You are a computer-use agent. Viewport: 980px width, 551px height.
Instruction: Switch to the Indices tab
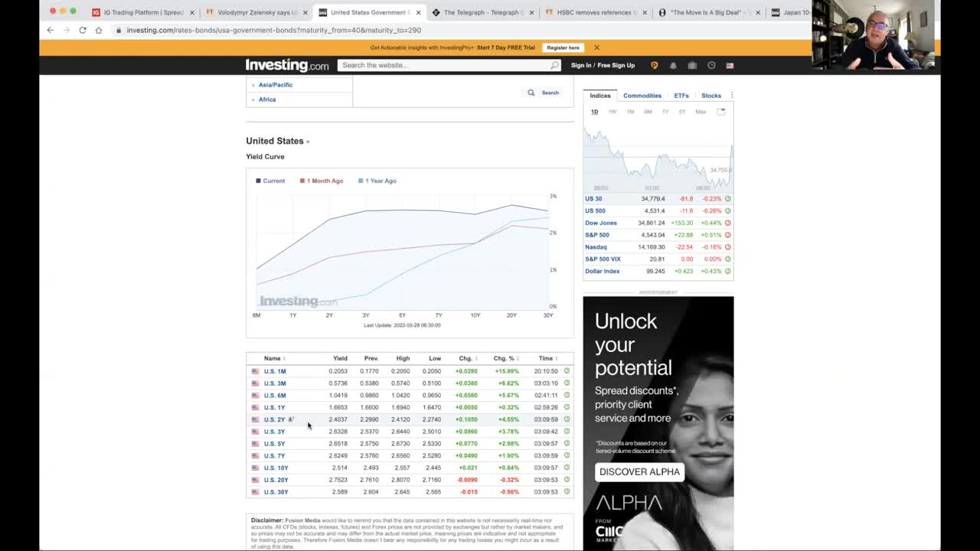[x=600, y=96]
